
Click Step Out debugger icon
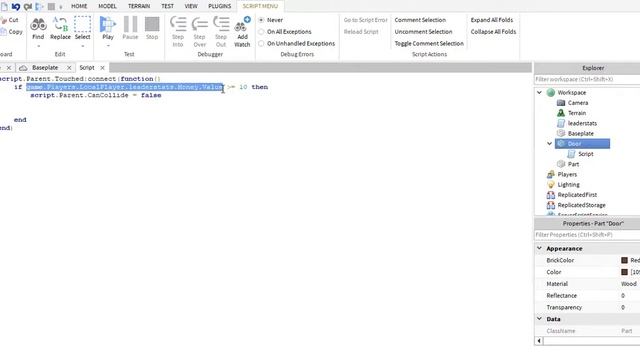[x=221, y=24]
